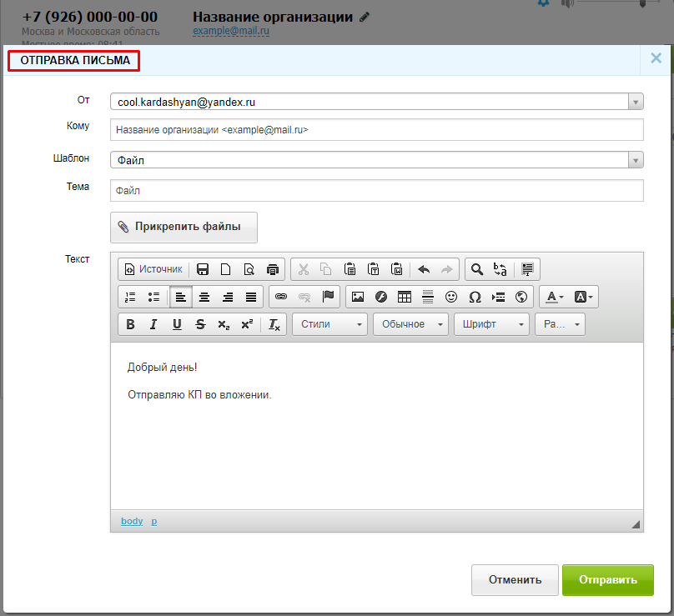
Task: Toggle bold formatting
Action: (x=130, y=324)
